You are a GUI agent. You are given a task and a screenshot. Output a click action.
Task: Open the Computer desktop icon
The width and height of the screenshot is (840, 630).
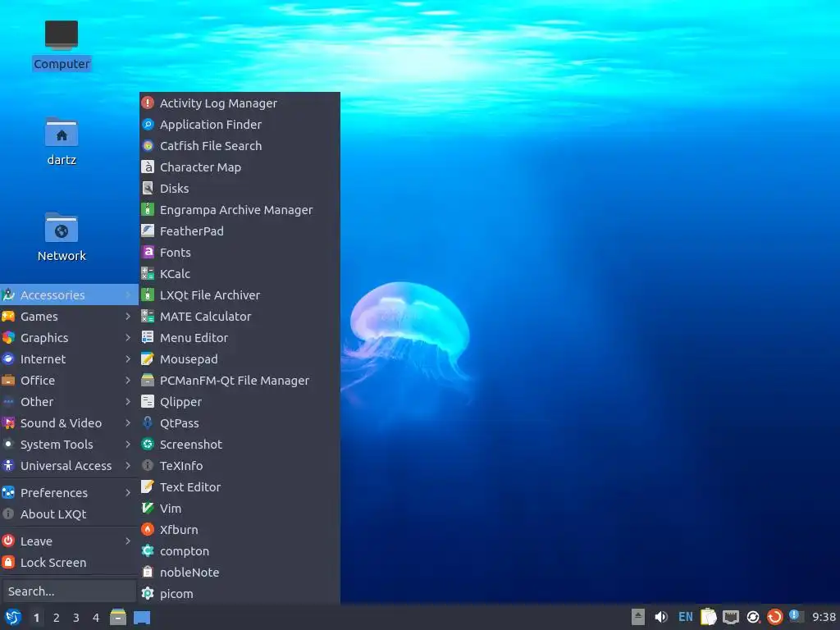(x=61, y=35)
